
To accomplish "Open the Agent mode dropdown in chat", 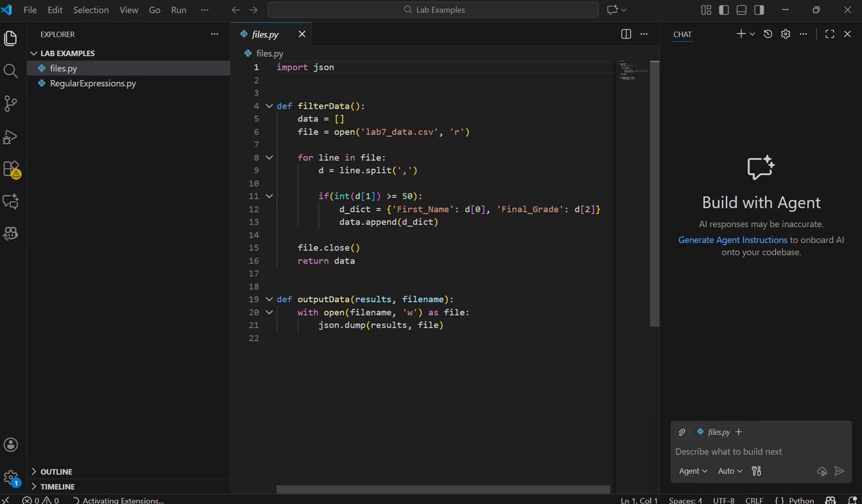I will pos(693,471).
